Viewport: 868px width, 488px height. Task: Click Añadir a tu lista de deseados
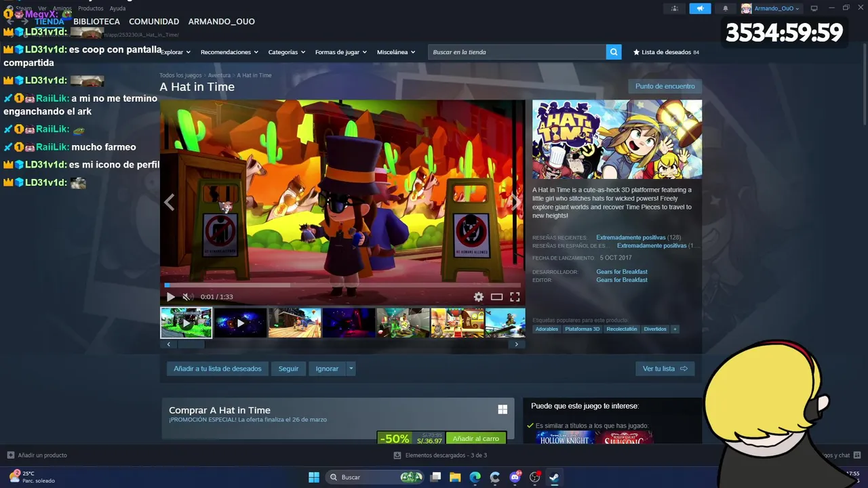pos(217,369)
